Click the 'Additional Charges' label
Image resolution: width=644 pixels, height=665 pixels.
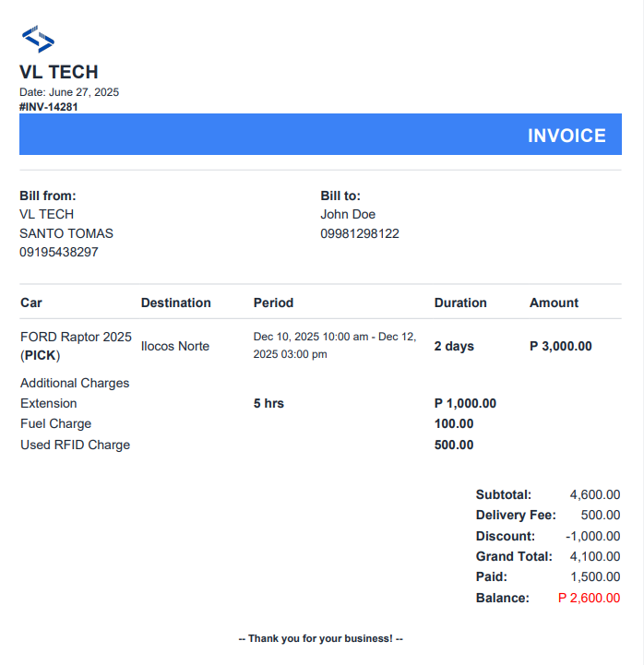coord(75,383)
